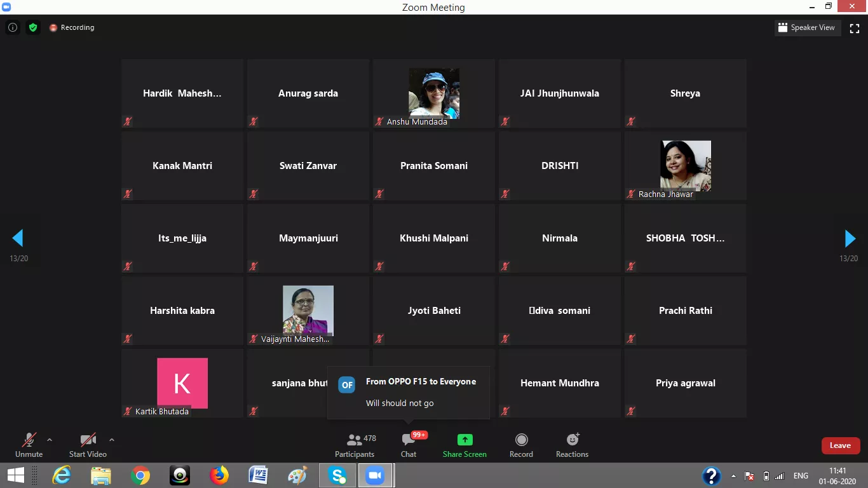Leave the meeting
This screenshot has height=488, width=868.
tap(840, 445)
